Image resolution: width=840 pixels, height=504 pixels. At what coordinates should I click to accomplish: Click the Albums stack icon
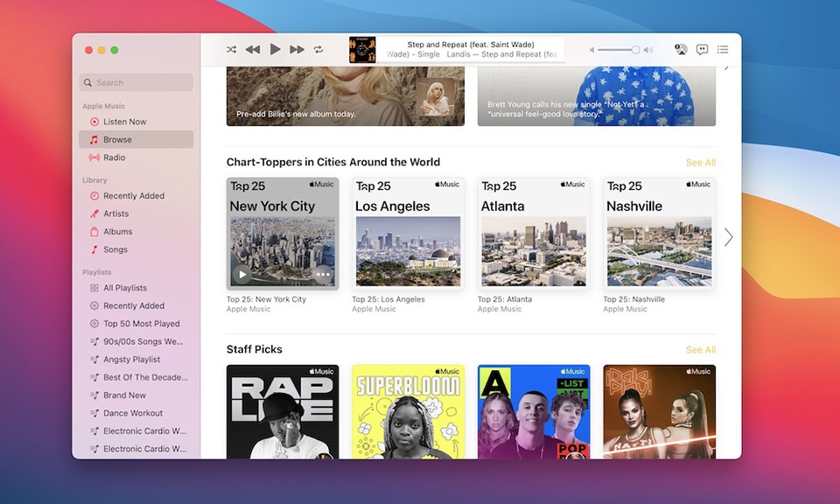(x=94, y=231)
